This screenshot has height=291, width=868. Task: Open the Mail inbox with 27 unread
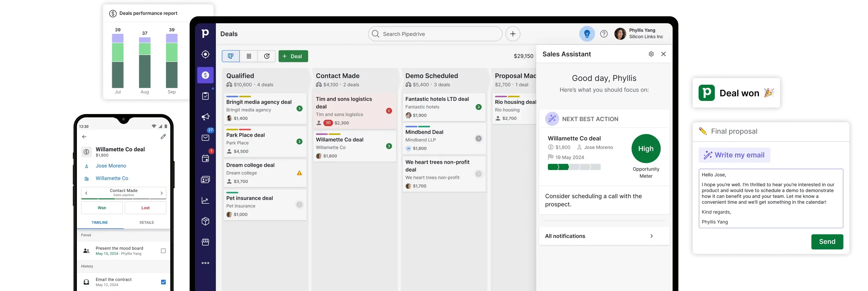pos(205,137)
